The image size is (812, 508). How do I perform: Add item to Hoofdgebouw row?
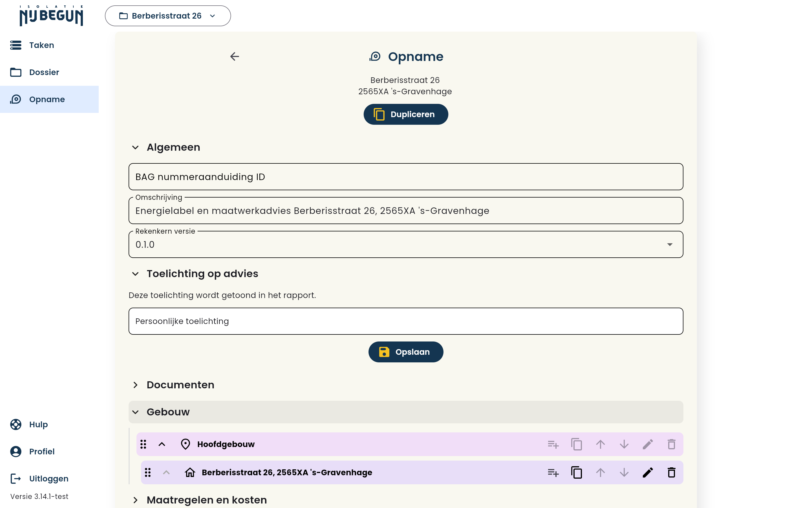[x=553, y=444]
